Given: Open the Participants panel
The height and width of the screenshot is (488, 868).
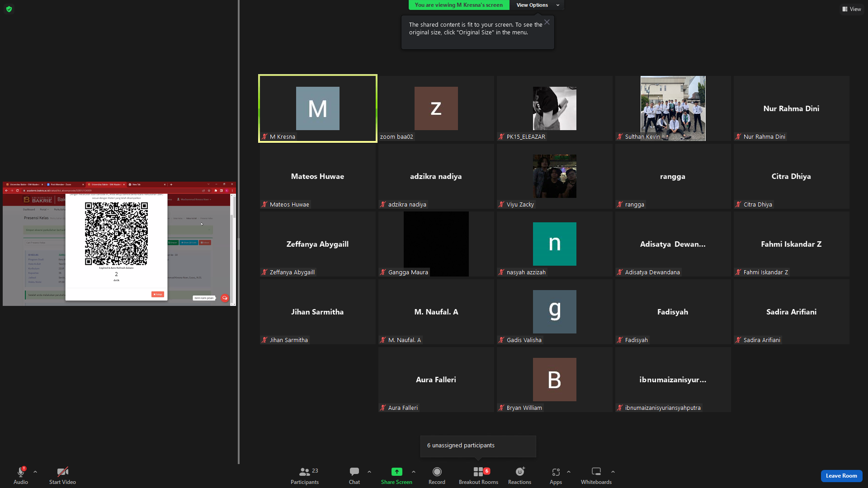Looking at the screenshot, I should click(x=305, y=475).
